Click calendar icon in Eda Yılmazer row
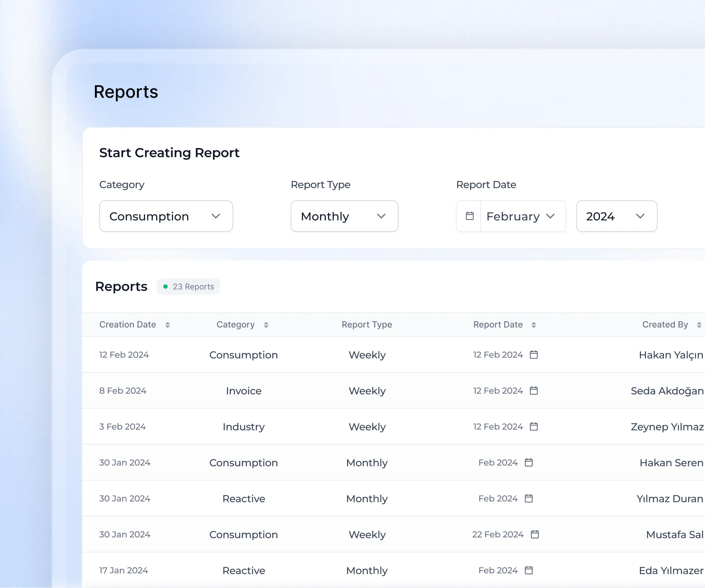This screenshot has height=588, width=705. coord(529,570)
